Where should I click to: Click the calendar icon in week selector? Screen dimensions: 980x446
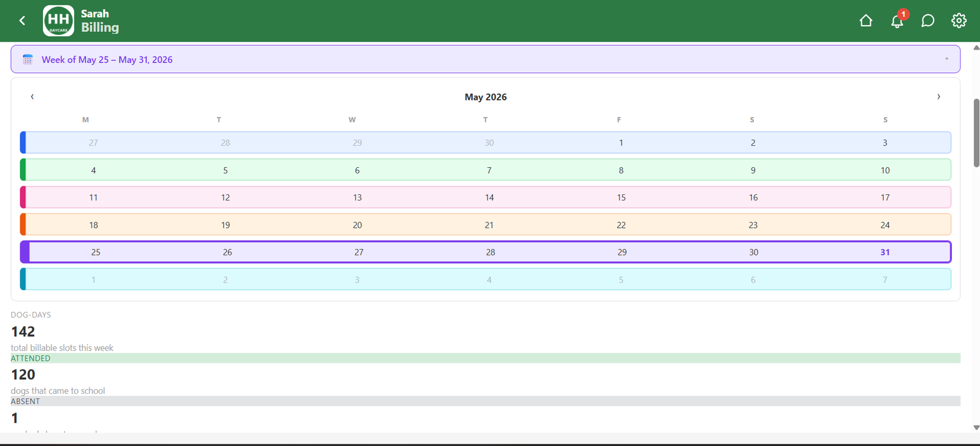[x=28, y=59]
